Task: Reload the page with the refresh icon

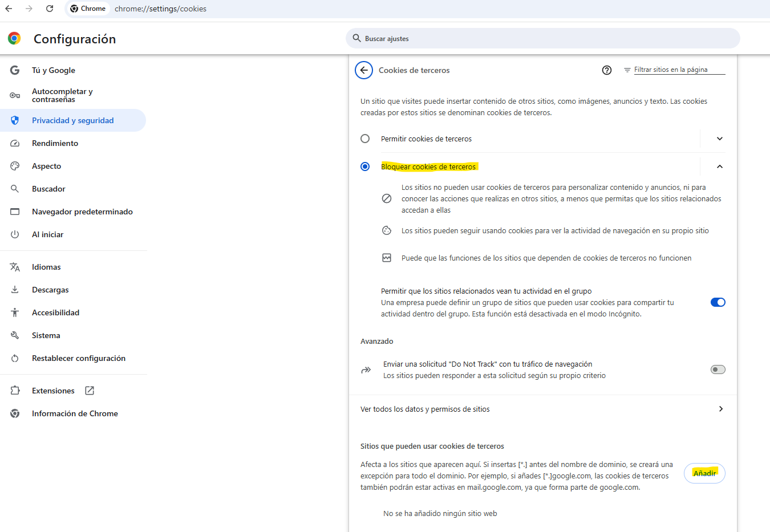Action: pyautogui.click(x=50, y=9)
